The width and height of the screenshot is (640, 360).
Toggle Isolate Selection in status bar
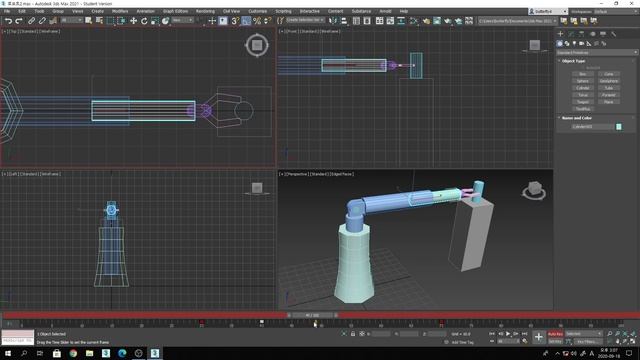[344, 334]
